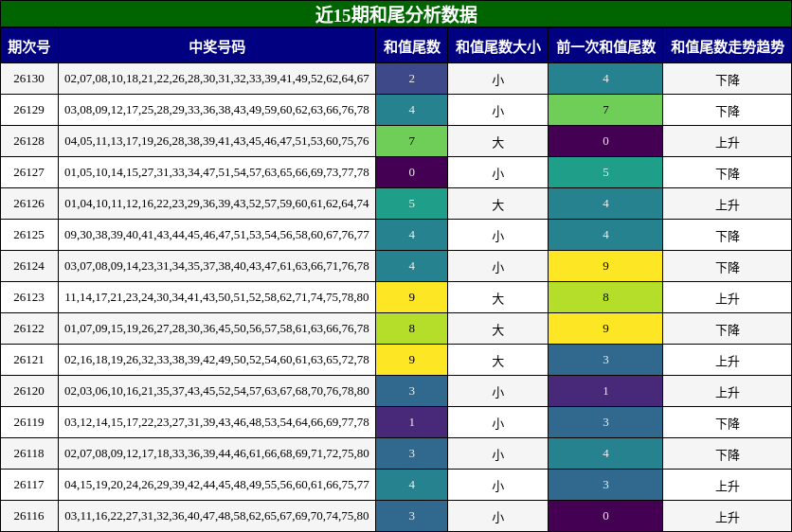Click dark purple 和值尾数 cell 0 in row 26127
792x532 pixels.
point(412,172)
